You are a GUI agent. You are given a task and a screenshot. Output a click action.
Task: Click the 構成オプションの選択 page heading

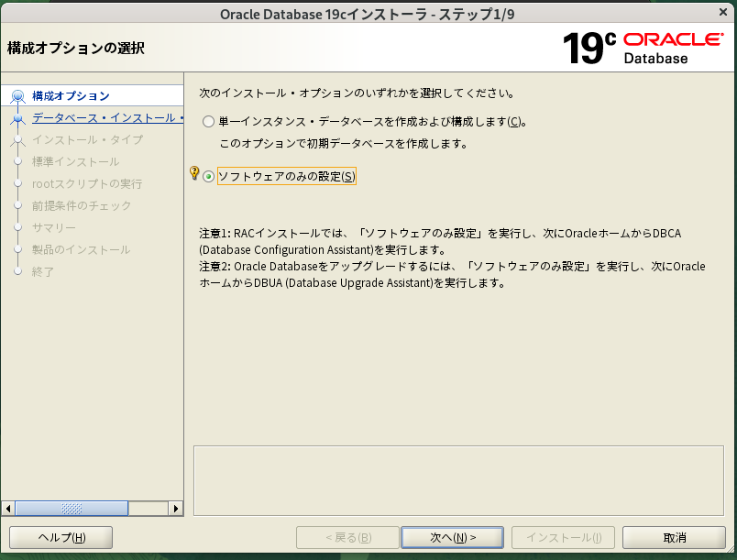pyautogui.click(x=76, y=49)
